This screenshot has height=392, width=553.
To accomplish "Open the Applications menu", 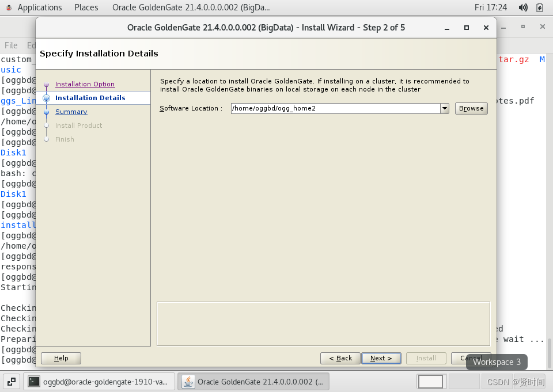I will 40,7.
